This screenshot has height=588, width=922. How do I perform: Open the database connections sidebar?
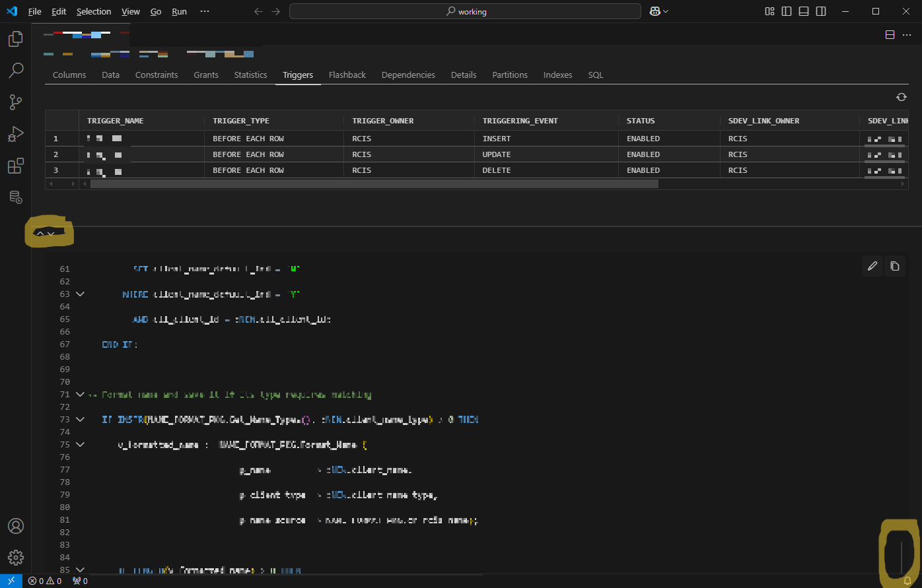(x=16, y=197)
